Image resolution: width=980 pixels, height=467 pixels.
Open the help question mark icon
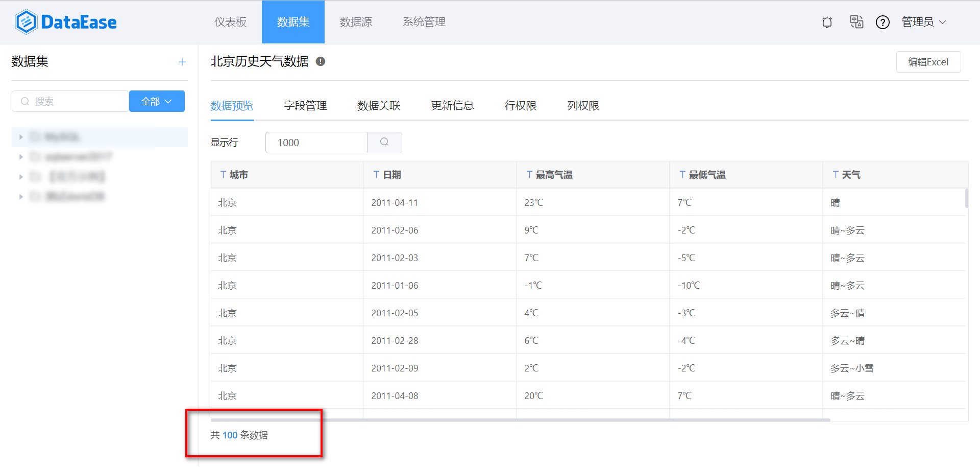pos(883,22)
